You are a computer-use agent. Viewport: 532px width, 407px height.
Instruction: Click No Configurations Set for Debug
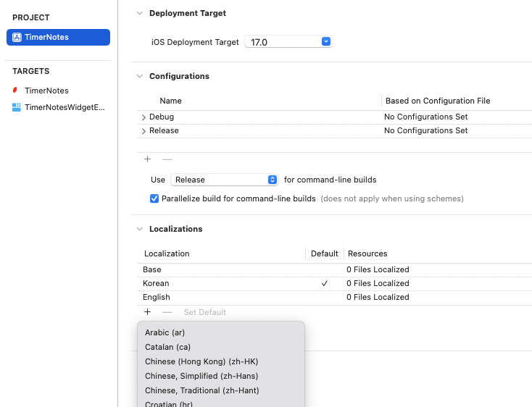pos(425,117)
